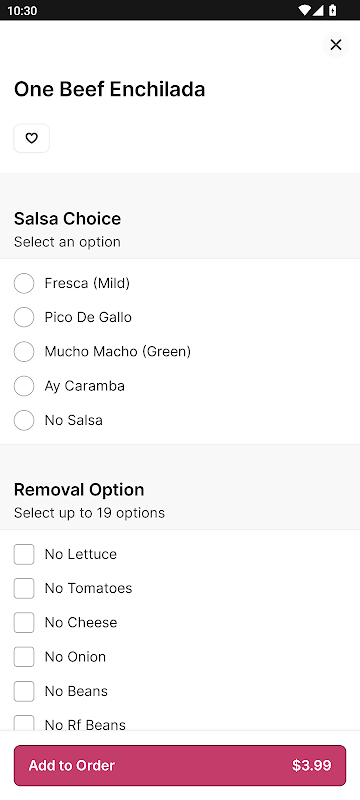Screen dimensions: 360x800
Task: Click the Removal Option section heading
Action: pyautogui.click(x=79, y=489)
